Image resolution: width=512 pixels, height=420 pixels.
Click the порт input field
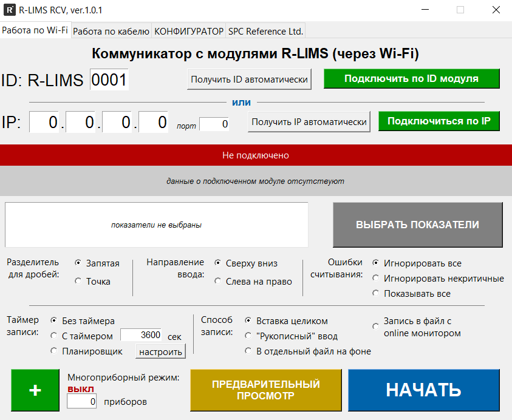tap(214, 124)
